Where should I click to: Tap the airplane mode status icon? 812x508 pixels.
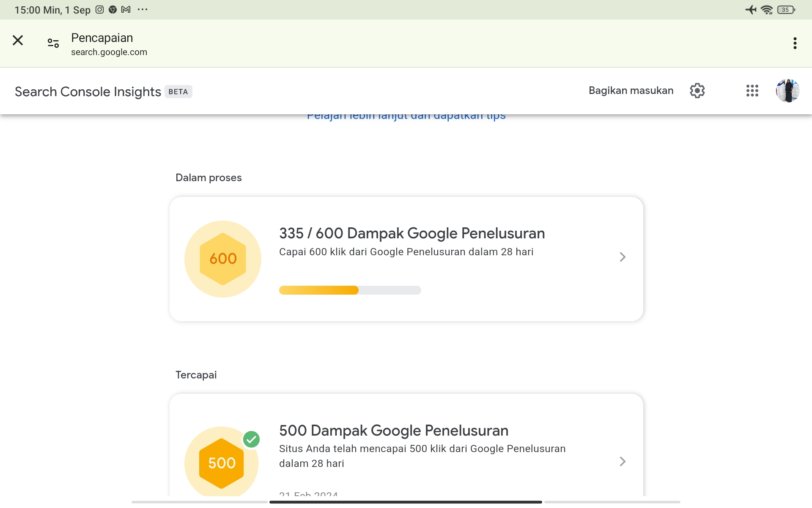pyautogui.click(x=751, y=10)
